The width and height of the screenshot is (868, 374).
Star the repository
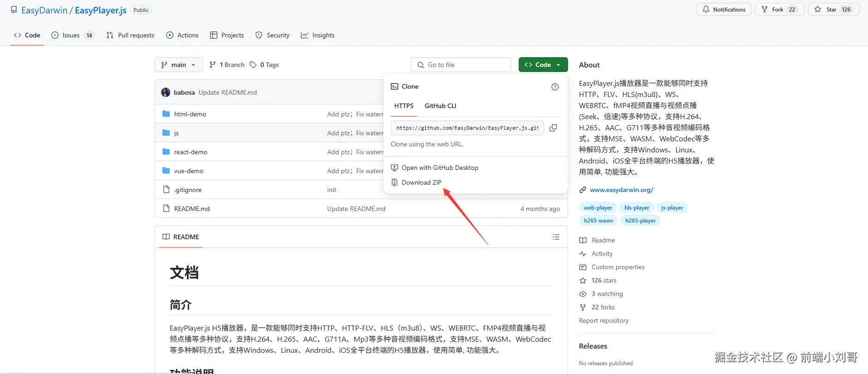(833, 9)
